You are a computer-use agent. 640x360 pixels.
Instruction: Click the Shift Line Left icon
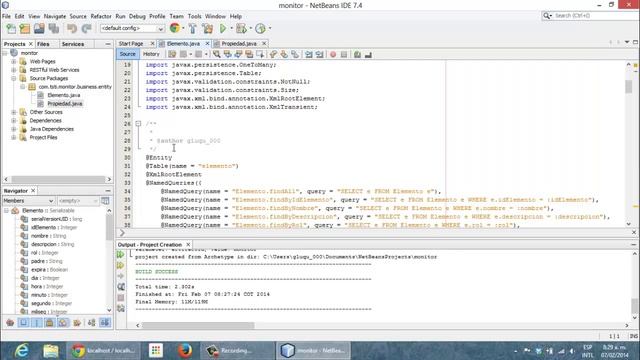click(x=309, y=54)
